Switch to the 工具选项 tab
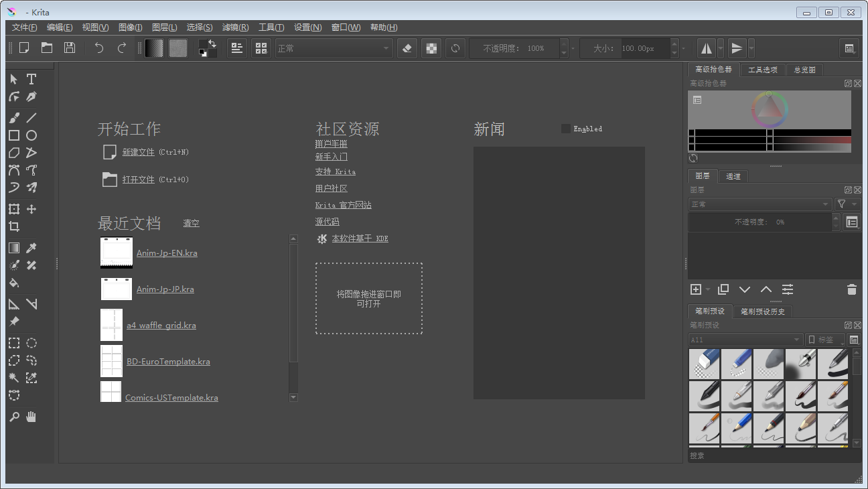Viewport: 868px width, 489px height. (x=763, y=70)
